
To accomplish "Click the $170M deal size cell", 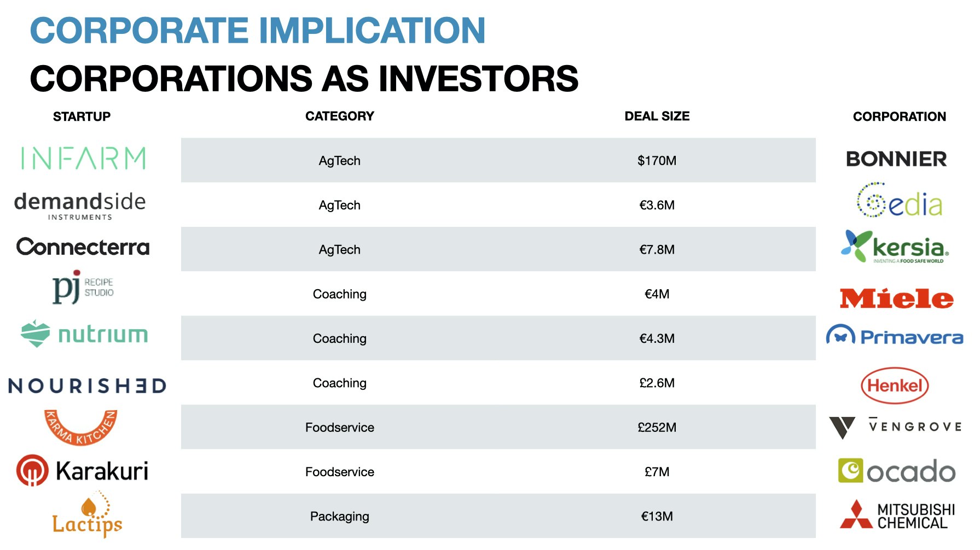I will pyautogui.click(x=656, y=161).
